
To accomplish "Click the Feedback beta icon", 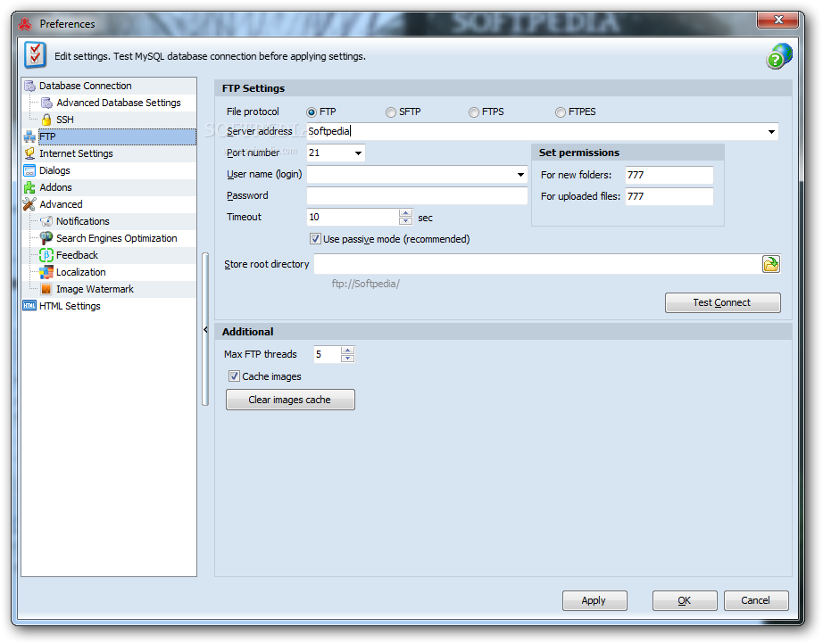I will click(46, 255).
